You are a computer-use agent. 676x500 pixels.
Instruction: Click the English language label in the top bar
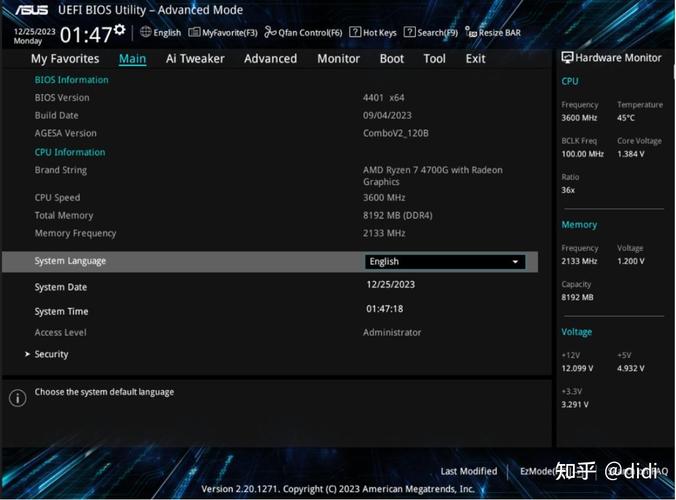pyautogui.click(x=167, y=33)
